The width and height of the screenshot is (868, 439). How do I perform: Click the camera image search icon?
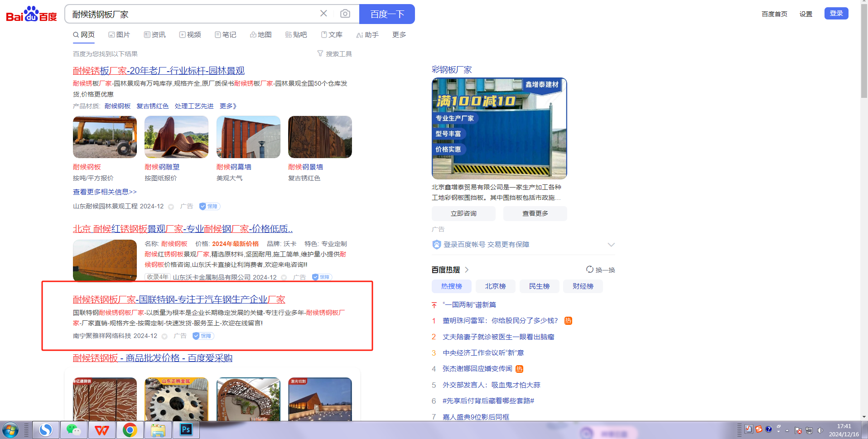pos(345,14)
